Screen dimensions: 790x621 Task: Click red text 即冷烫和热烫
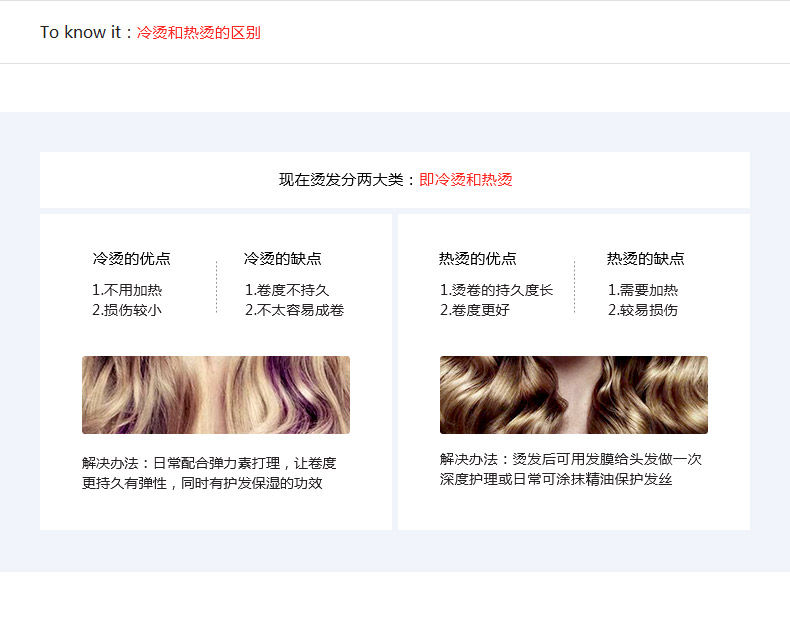[466, 180]
